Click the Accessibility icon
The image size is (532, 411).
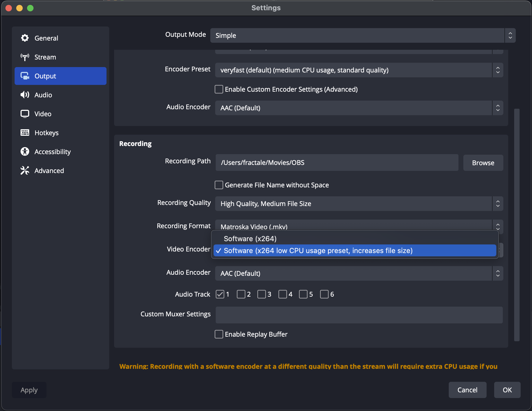(25, 151)
